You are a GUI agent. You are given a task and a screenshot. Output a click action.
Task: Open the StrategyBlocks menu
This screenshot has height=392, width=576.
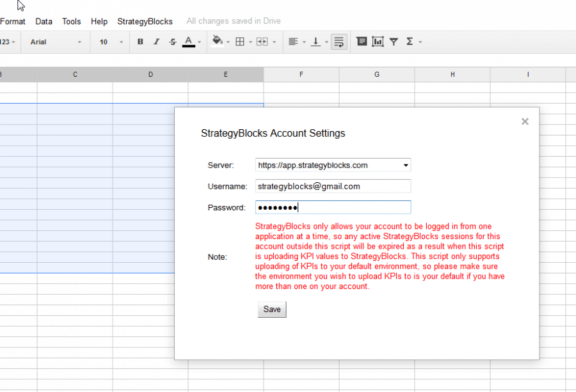(145, 21)
